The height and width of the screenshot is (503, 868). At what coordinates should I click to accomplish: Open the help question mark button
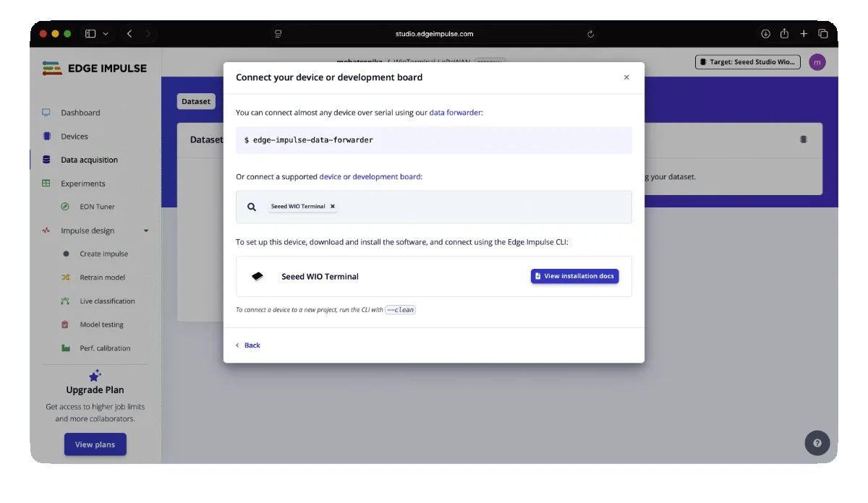(x=817, y=443)
